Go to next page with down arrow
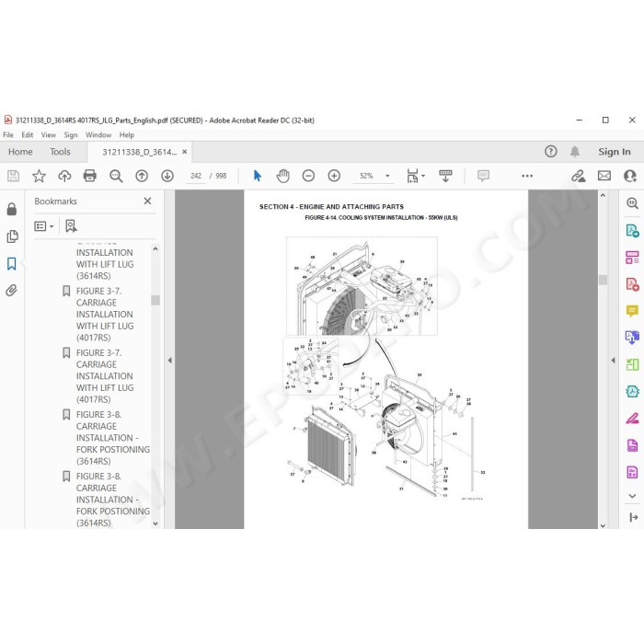644x644 pixels. click(x=167, y=176)
